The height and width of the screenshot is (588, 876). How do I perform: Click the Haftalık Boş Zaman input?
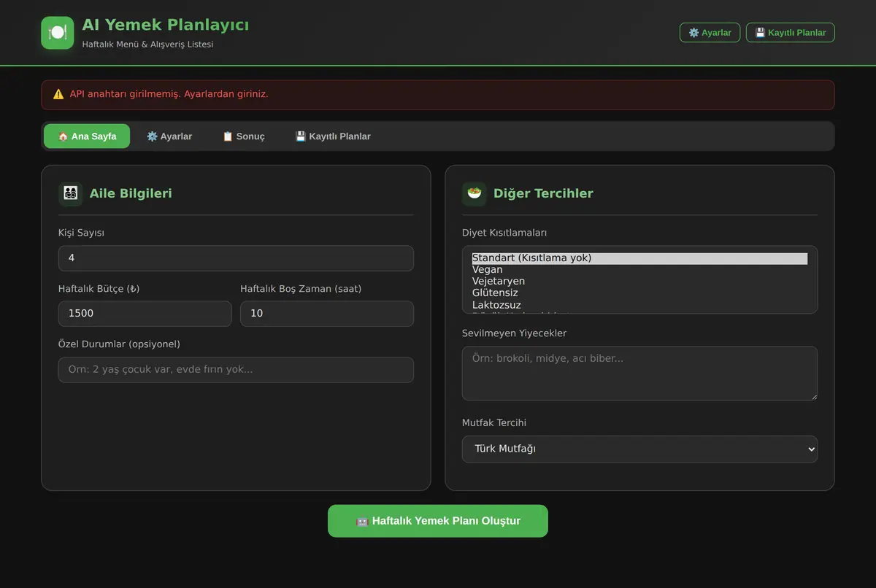[327, 314]
